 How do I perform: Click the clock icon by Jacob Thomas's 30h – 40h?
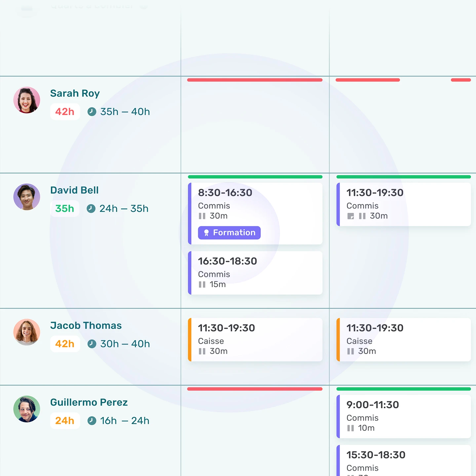92,344
